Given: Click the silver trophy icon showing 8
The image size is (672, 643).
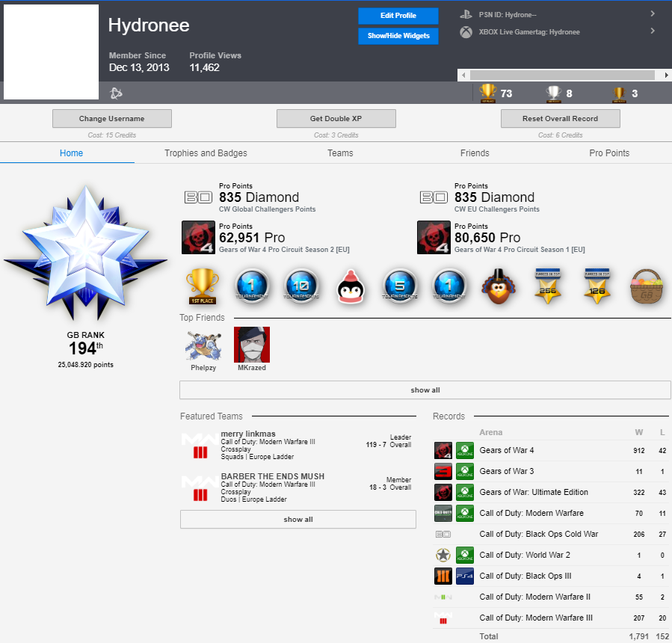Looking at the screenshot, I should (554, 93).
